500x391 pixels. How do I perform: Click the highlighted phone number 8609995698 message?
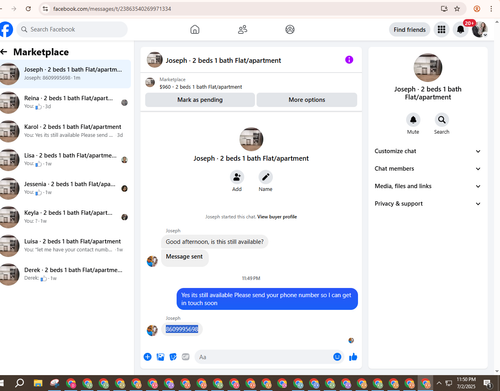(182, 329)
